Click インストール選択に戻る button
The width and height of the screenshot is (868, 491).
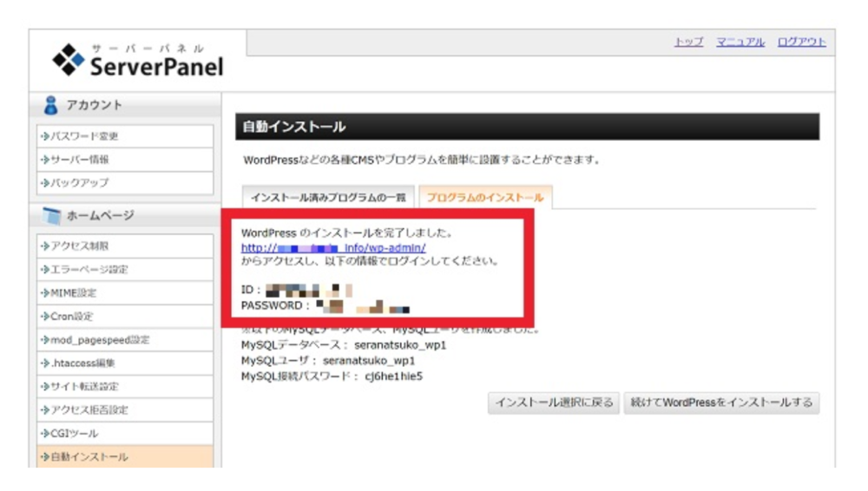pos(554,403)
